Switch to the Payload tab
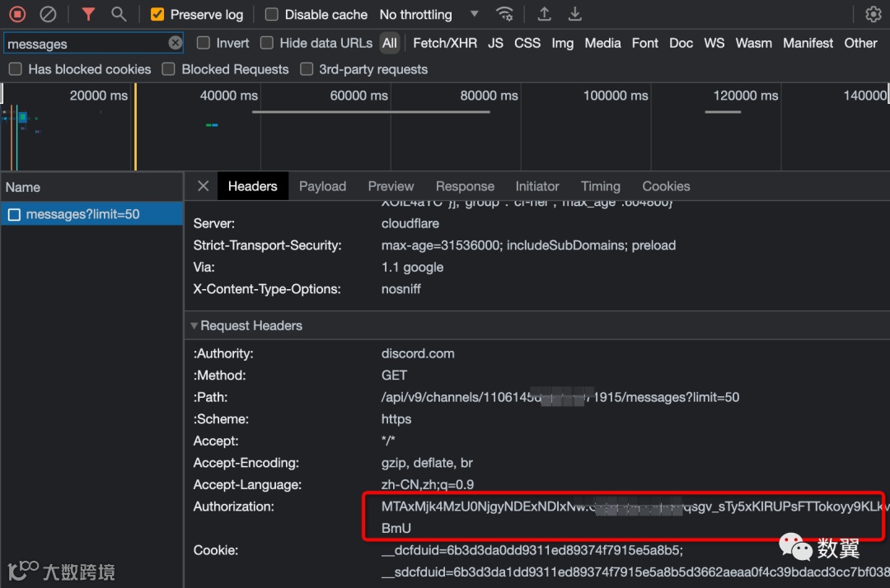 322,186
